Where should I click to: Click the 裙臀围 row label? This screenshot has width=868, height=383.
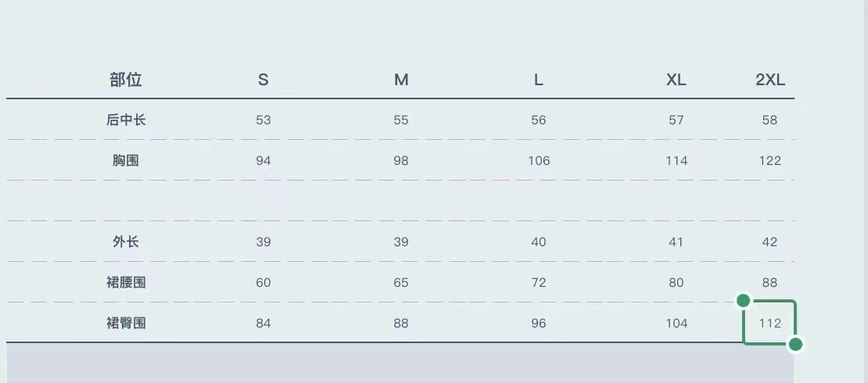126,324
